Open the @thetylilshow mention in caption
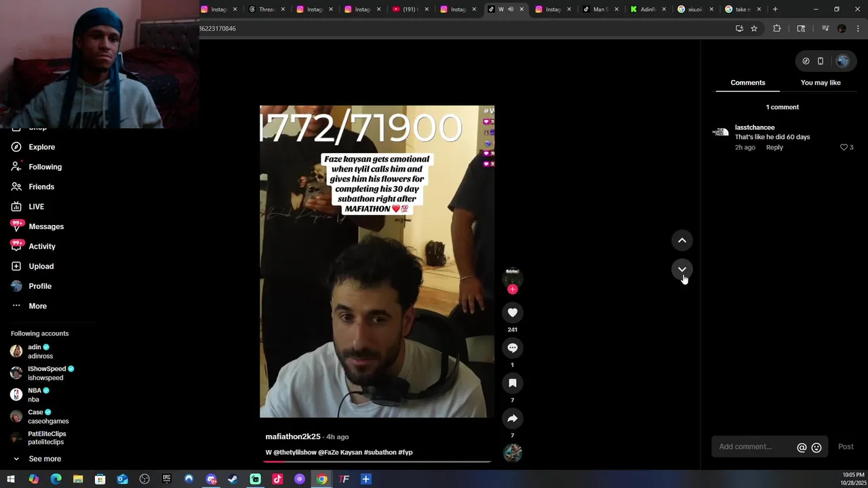This screenshot has width=868, height=488. [295, 452]
